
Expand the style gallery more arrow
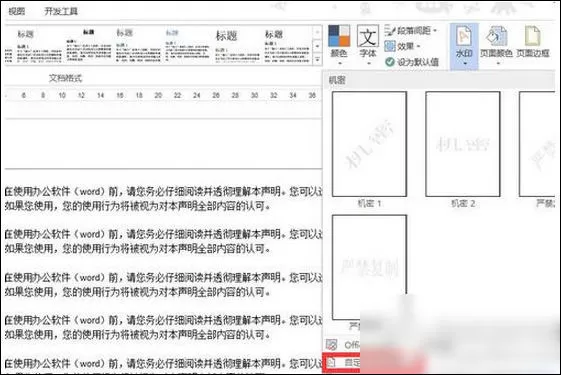[x=317, y=59]
